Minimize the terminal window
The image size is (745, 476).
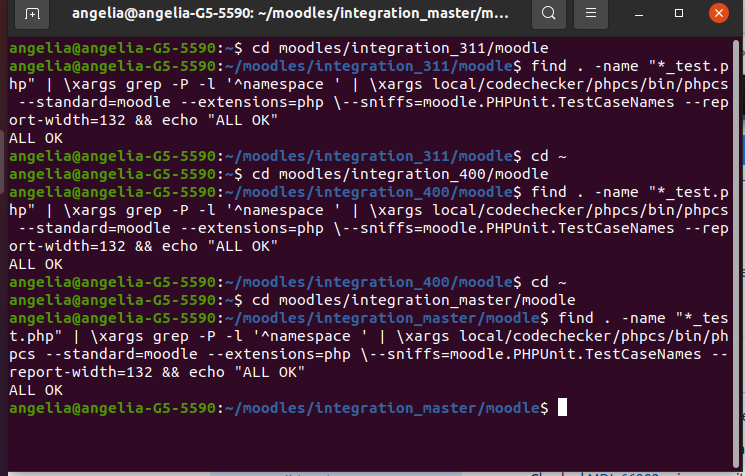pyautogui.click(x=639, y=14)
